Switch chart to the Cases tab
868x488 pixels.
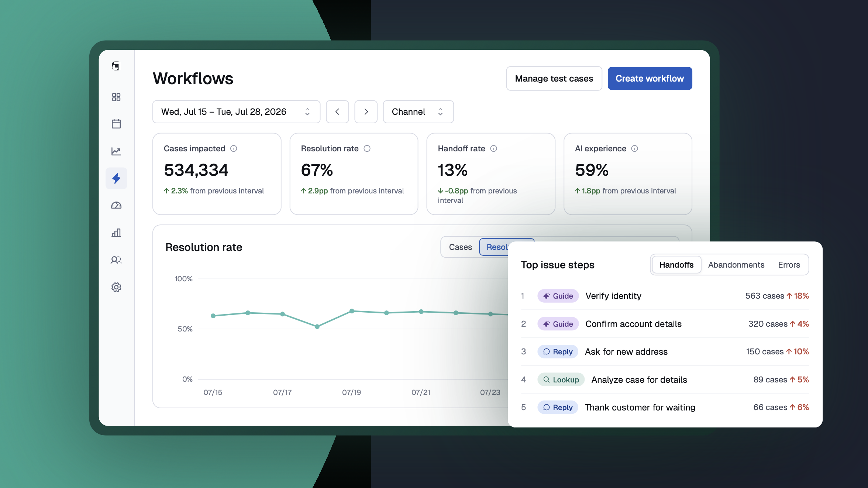tap(460, 247)
